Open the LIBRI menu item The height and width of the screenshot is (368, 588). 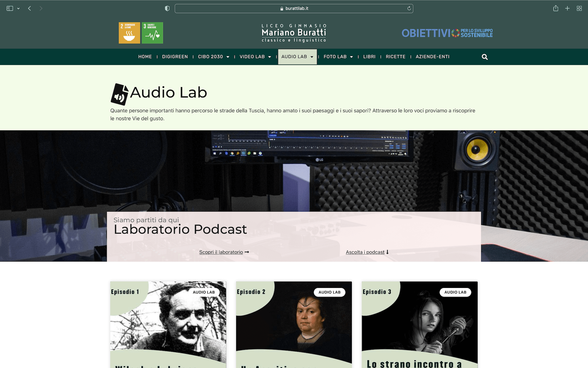click(x=369, y=57)
